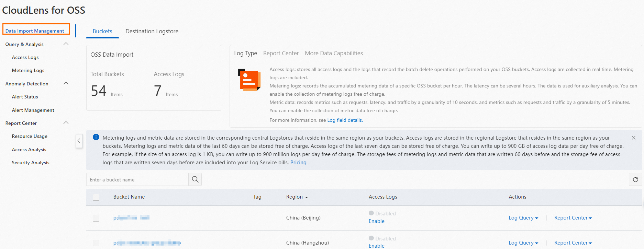This screenshot has height=249, width=644.
Task: Click the Actions column header
Action: (x=518, y=197)
